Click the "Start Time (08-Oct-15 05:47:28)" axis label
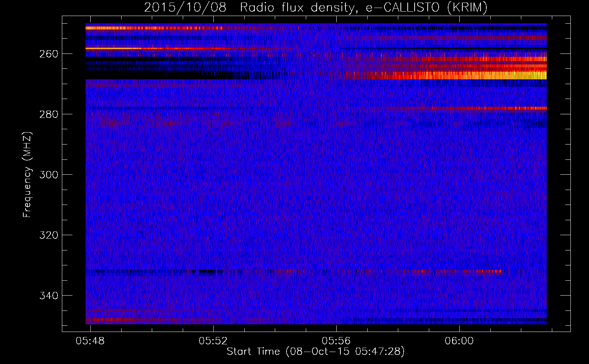The height and width of the screenshot is (364, 589). tap(316, 351)
